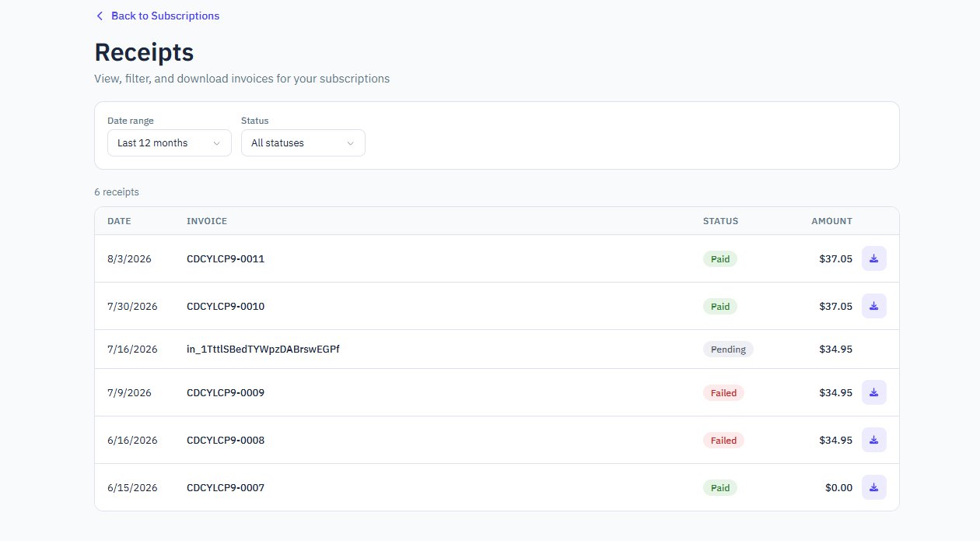The width and height of the screenshot is (980, 541).
Task: Click the $37.05 amount for 7/30/2026
Action: pos(835,306)
